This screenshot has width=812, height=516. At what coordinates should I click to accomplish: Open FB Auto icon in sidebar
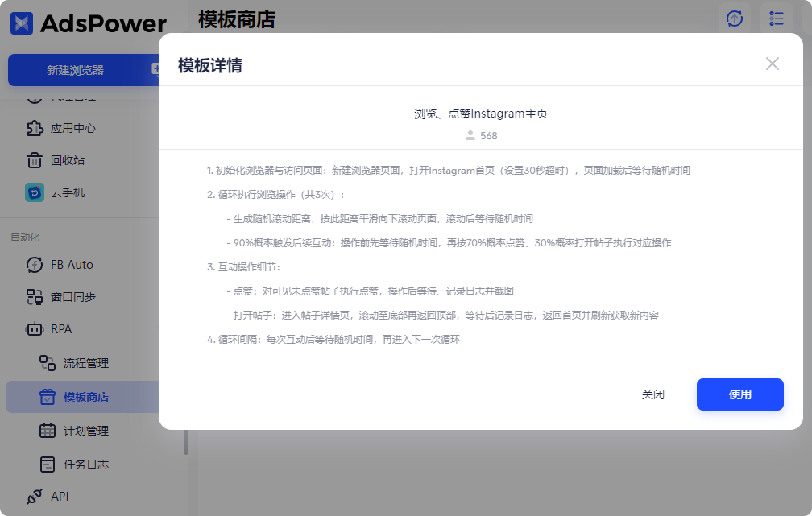tap(35, 265)
